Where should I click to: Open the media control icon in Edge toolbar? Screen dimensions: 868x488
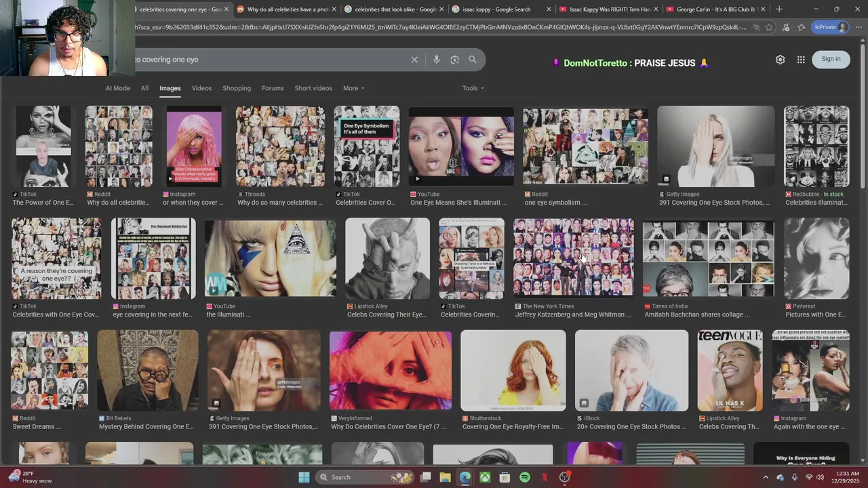785,27
